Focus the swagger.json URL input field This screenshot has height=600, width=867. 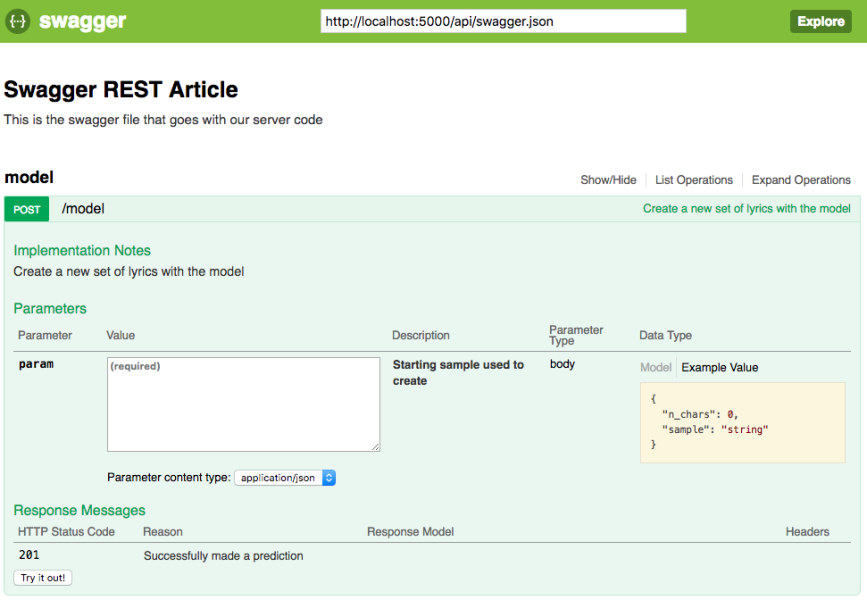[x=503, y=21]
